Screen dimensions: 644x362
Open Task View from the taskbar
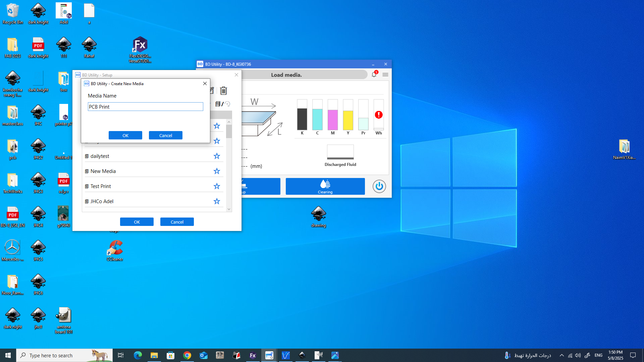(x=121, y=355)
